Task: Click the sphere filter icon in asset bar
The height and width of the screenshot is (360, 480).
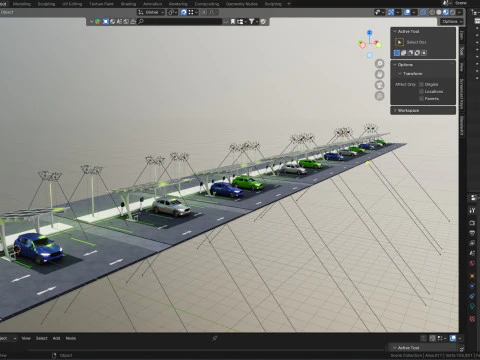Action: coord(113,21)
